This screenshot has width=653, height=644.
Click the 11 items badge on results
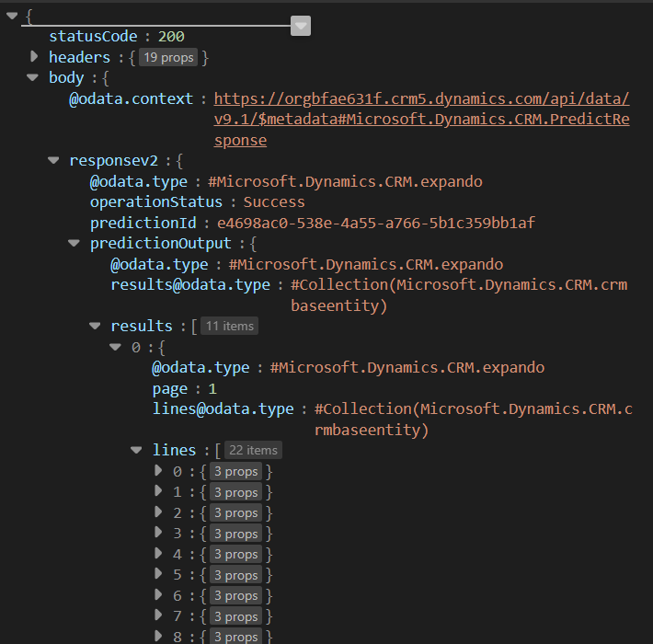coord(230,326)
